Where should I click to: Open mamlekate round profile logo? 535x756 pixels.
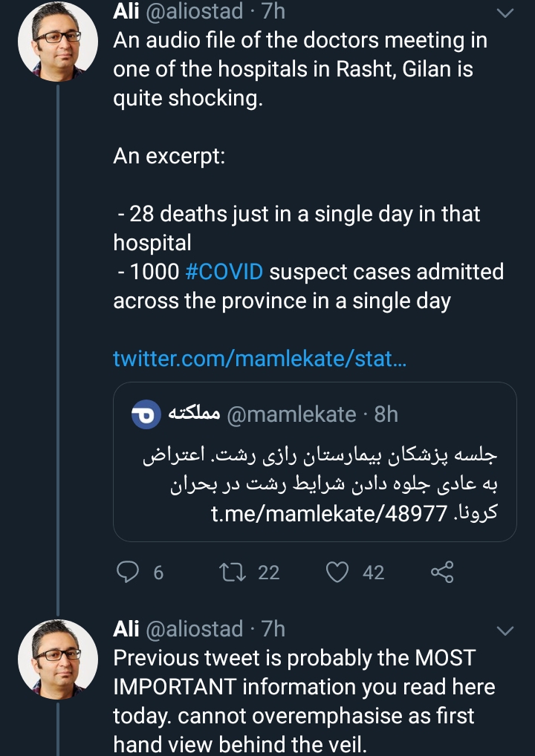pyautogui.click(x=146, y=414)
